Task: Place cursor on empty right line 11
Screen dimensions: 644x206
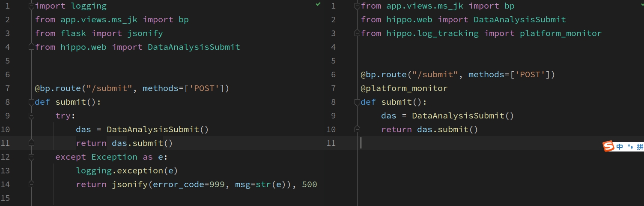Action: click(428, 143)
